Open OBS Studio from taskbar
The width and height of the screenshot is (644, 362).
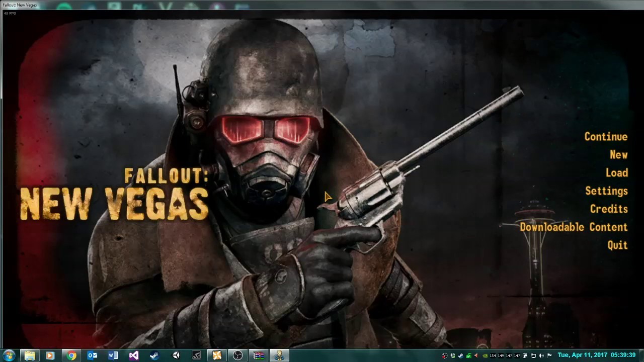(x=237, y=355)
